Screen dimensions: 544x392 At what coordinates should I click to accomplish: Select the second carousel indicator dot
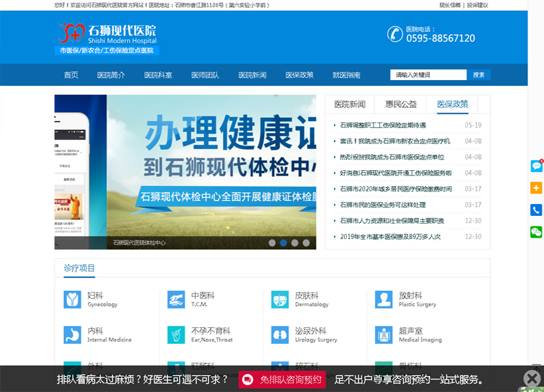point(283,243)
